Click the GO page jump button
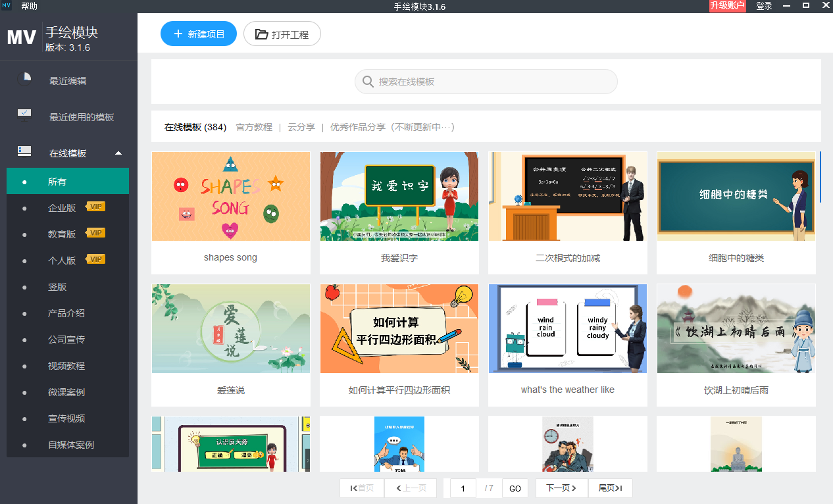Screen dimensions: 833x504 click(515, 488)
